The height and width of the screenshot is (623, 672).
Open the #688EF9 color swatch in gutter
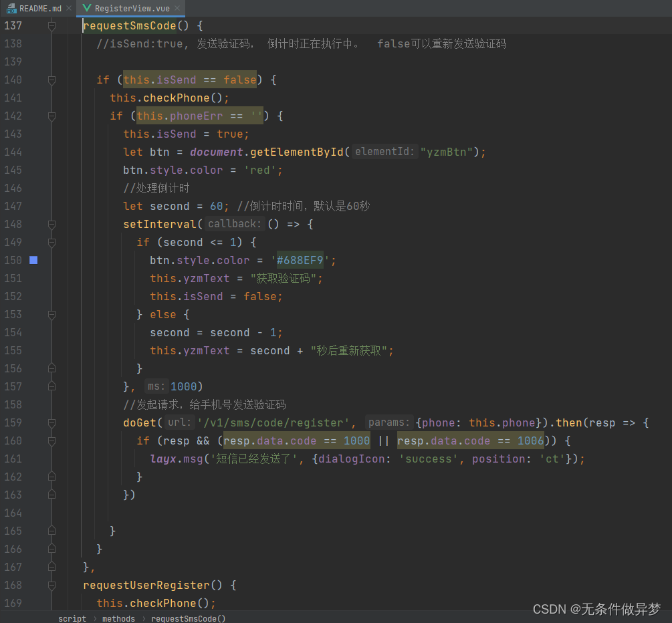pyautogui.click(x=33, y=260)
